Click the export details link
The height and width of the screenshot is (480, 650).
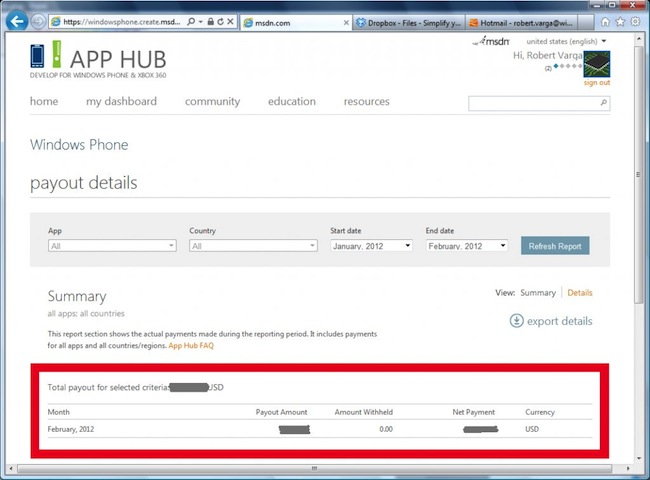click(x=560, y=321)
